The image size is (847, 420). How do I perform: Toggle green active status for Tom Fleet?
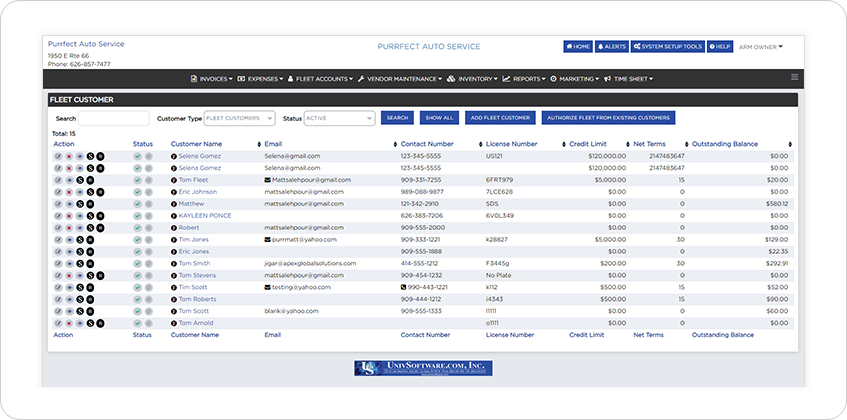[138, 180]
